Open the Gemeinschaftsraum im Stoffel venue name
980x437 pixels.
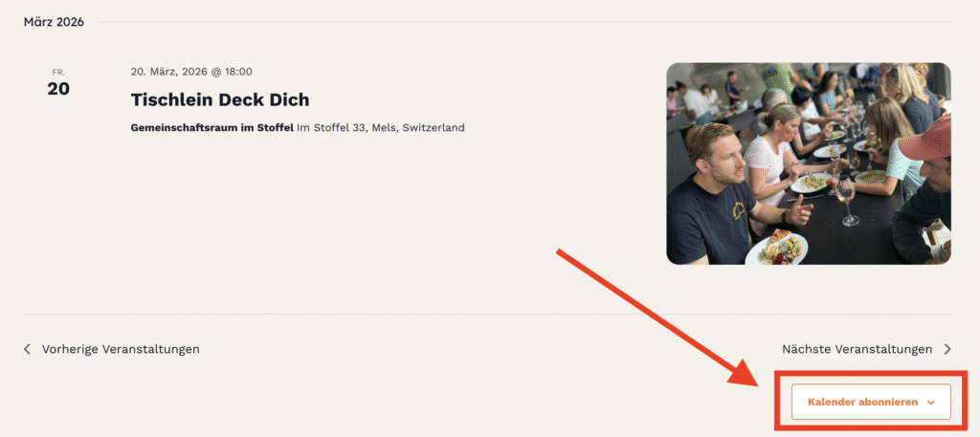(212, 128)
